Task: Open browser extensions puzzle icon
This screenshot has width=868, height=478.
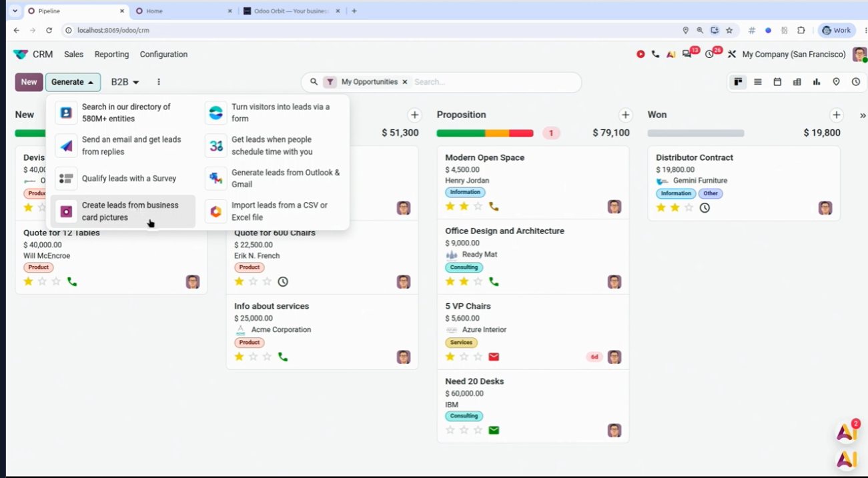Action: (801, 30)
